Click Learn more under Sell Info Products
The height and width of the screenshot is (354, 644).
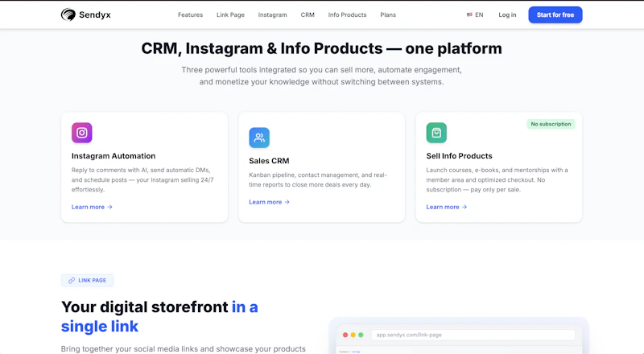coord(447,207)
